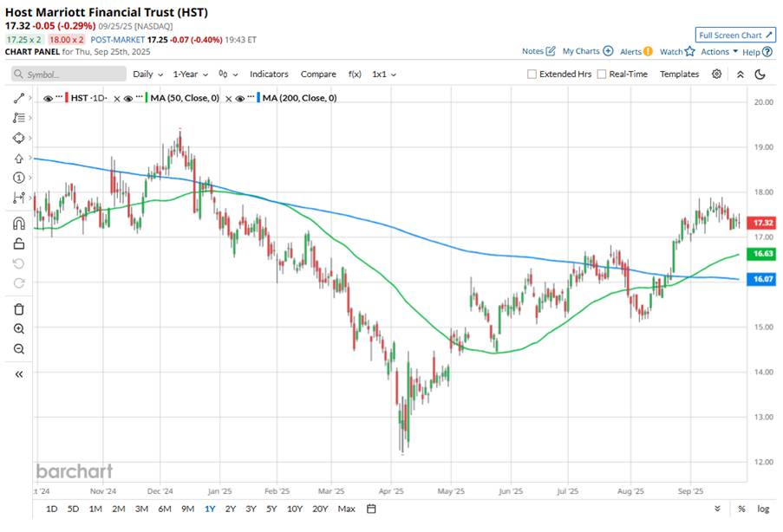This screenshot has height=532, width=783.
Task: Open chart settings gear
Action: pyautogui.click(x=717, y=75)
